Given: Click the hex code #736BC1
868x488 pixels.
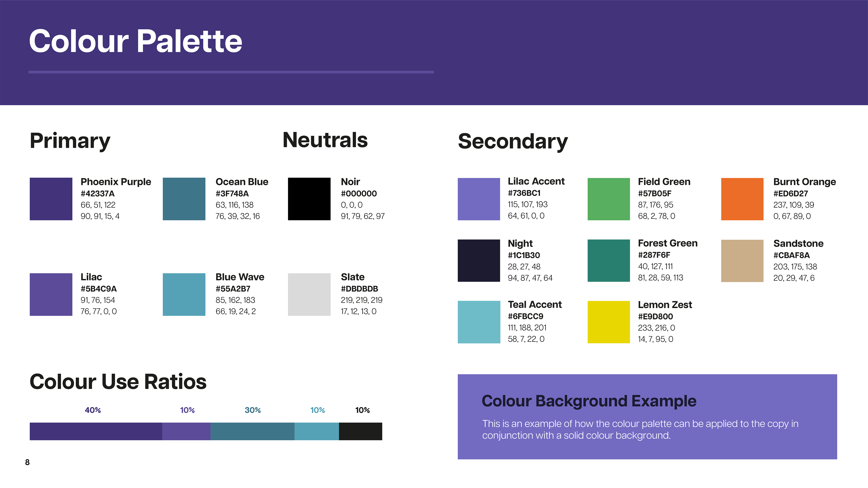Looking at the screenshot, I should pos(524,193).
